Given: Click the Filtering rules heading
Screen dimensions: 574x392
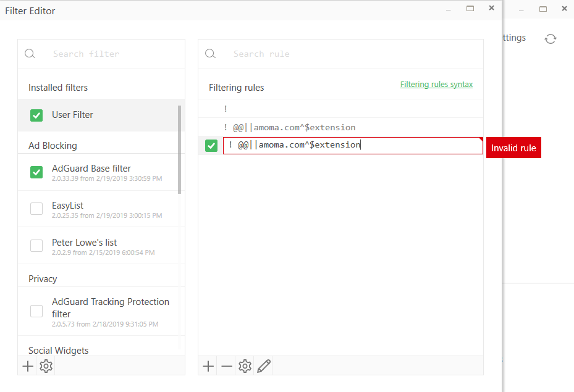Looking at the screenshot, I should pyautogui.click(x=237, y=88).
